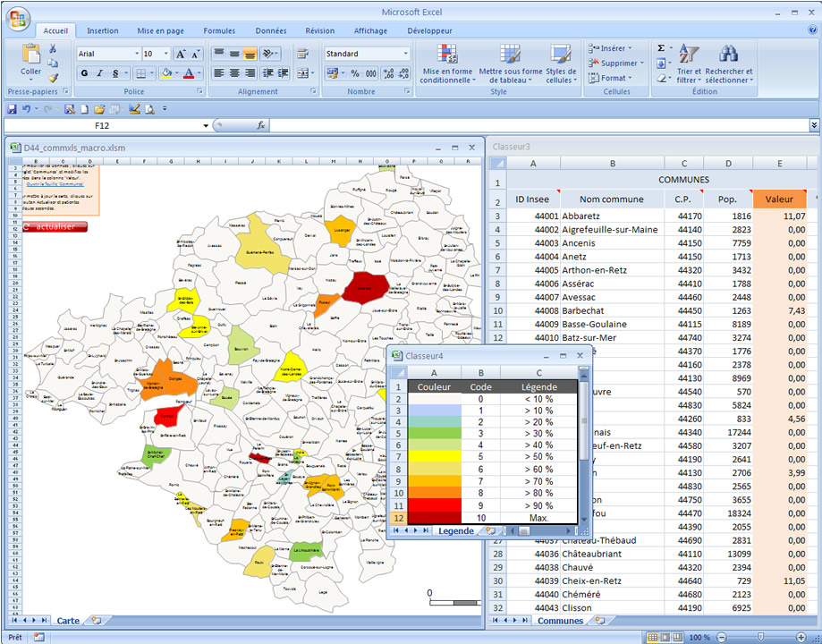Open the font size 10 dropdown
Screen dimensions: 822x644
point(166,54)
